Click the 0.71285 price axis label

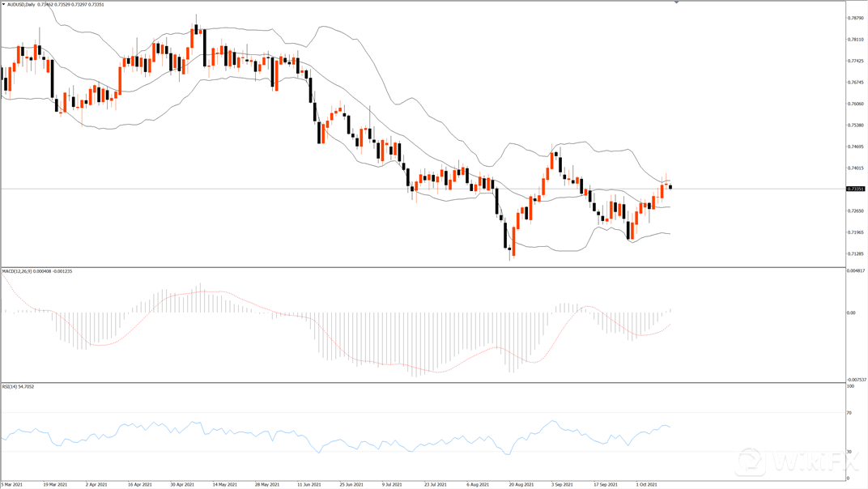pos(854,253)
